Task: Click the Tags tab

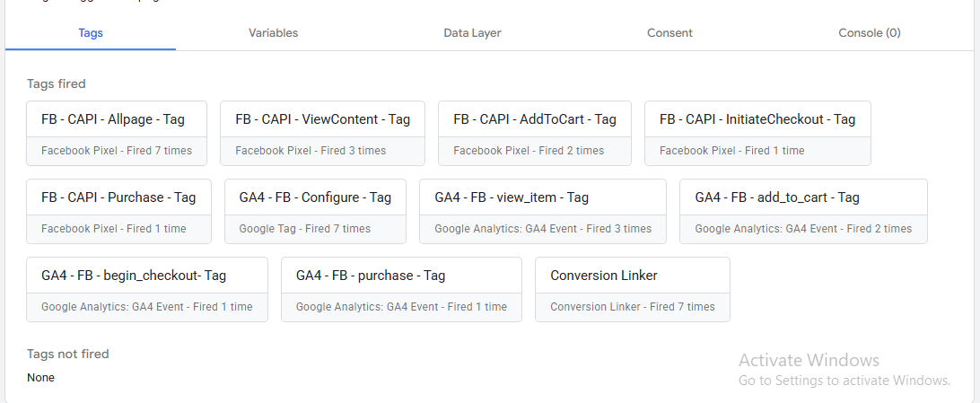Action: [x=91, y=33]
